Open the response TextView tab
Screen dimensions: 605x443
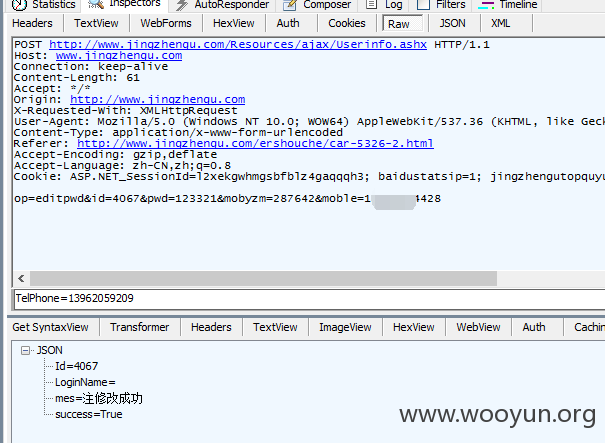click(x=275, y=327)
